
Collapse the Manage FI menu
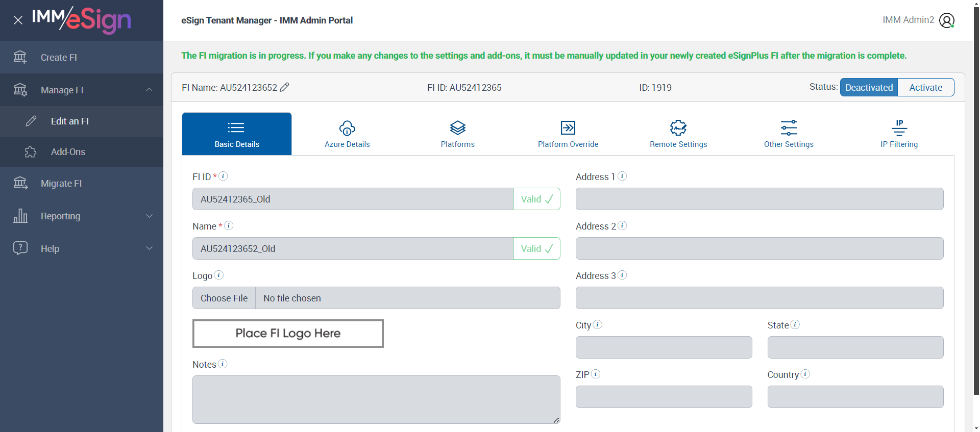[149, 90]
